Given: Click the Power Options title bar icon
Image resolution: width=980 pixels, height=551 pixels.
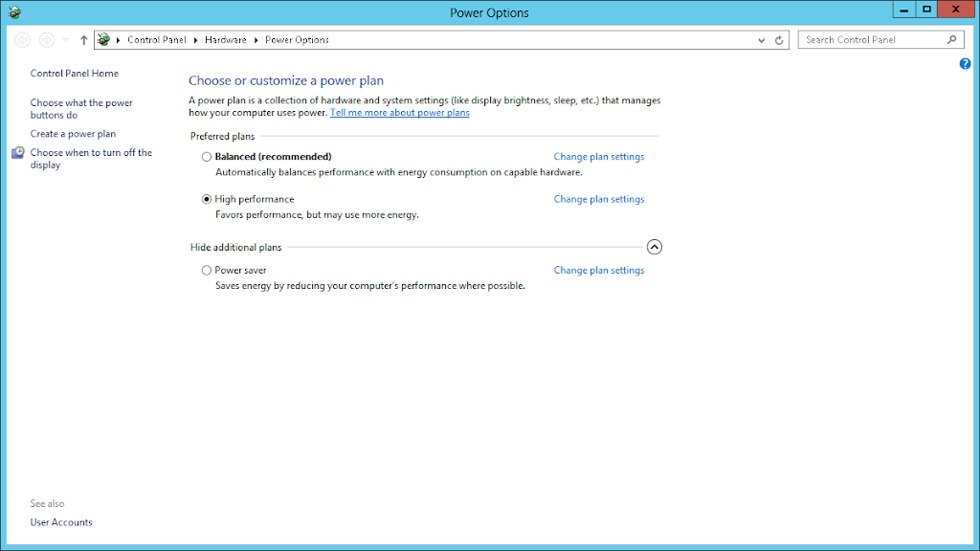Looking at the screenshot, I should (13, 11).
